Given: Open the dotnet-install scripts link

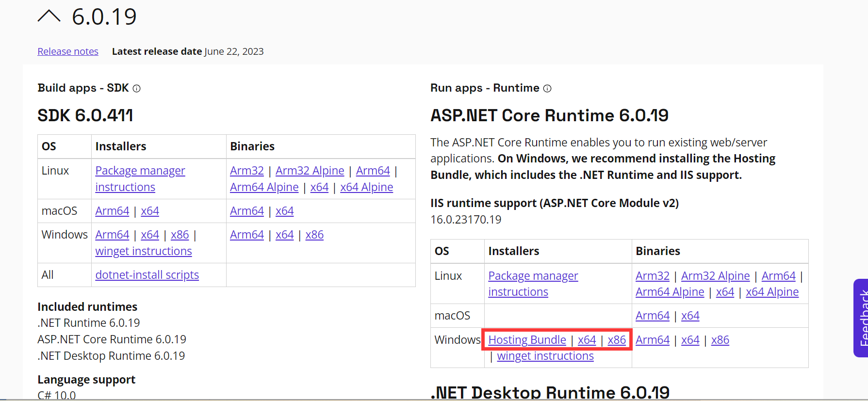Looking at the screenshot, I should (x=147, y=275).
